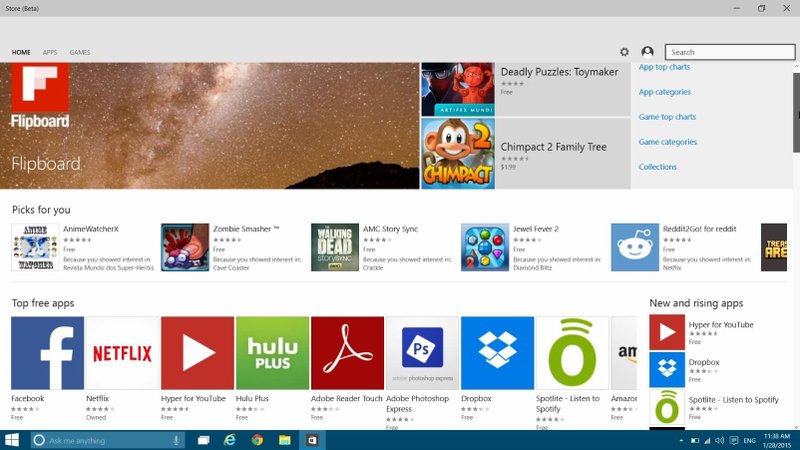Click the Chimpact 2 Family Tree title
The width and height of the screenshot is (800, 450).
click(554, 147)
